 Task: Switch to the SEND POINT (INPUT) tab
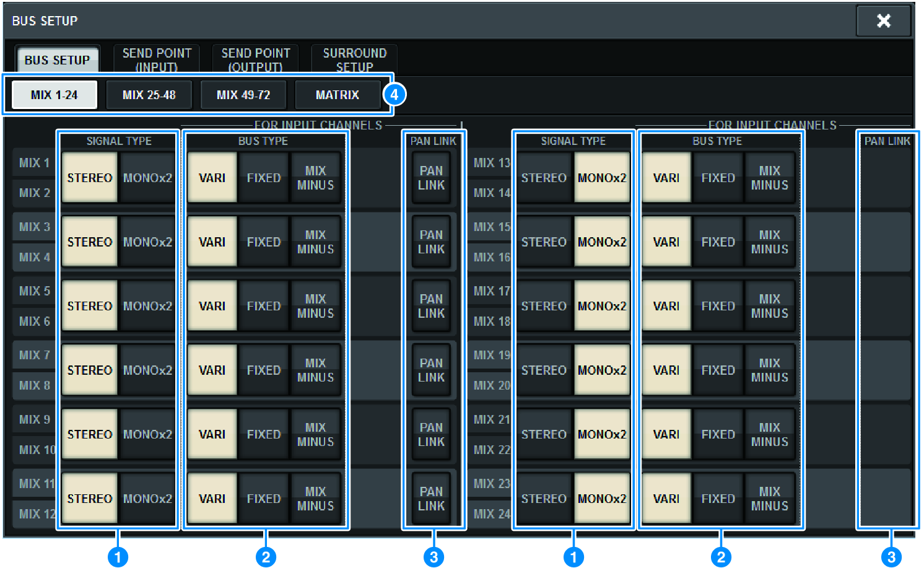pos(157,59)
